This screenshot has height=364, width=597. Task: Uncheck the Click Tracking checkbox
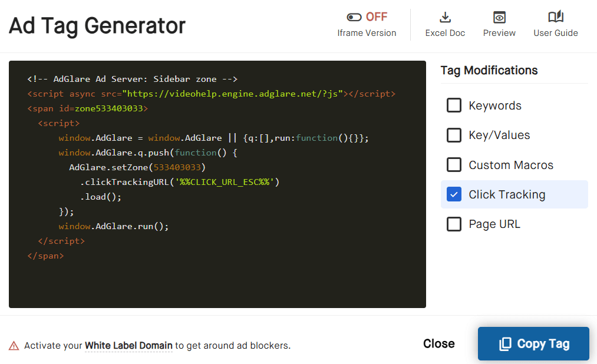point(454,194)
